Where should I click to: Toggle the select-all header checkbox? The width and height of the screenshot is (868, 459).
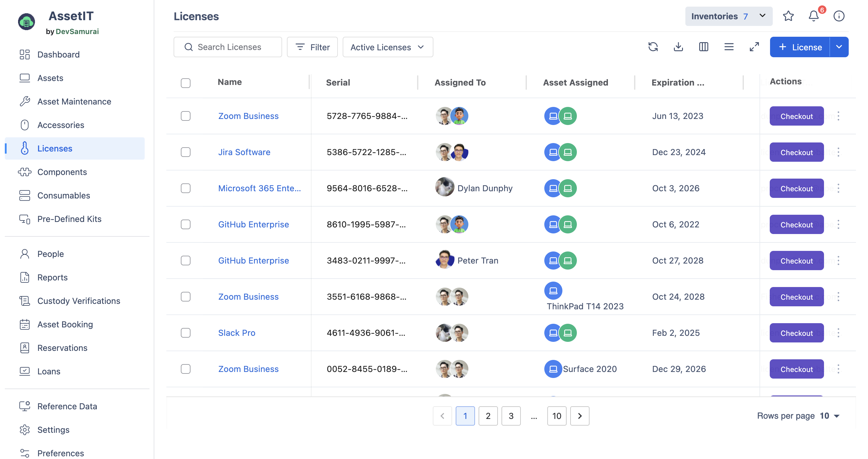coord(185,83)
